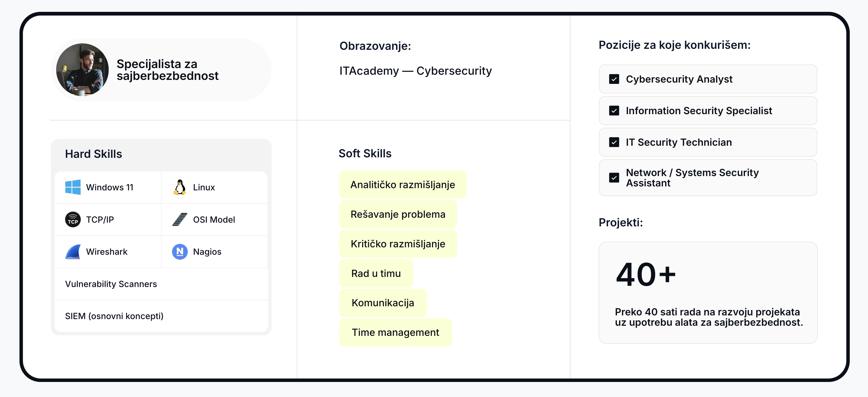The image size is (868, 397).
Task: Click the OSI Model layers icon
Action: (180, 219)
